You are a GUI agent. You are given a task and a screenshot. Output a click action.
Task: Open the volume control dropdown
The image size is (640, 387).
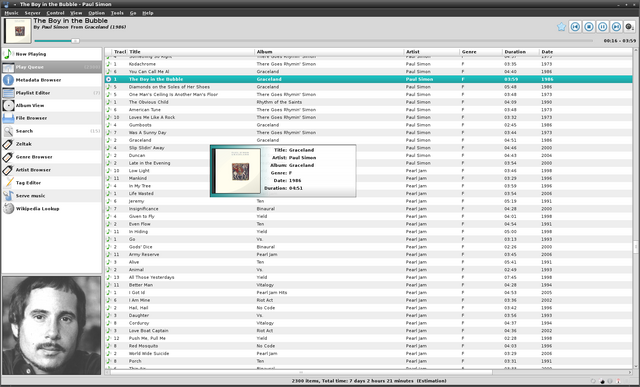630,27
